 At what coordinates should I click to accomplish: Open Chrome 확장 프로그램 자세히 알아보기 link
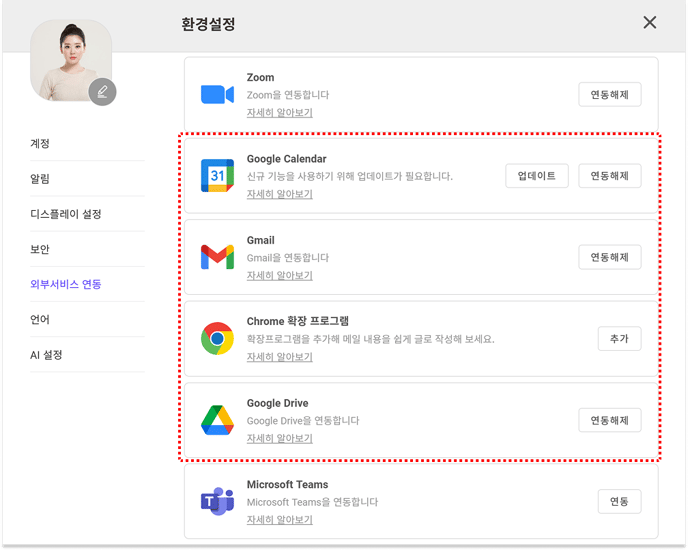[280, 357]
